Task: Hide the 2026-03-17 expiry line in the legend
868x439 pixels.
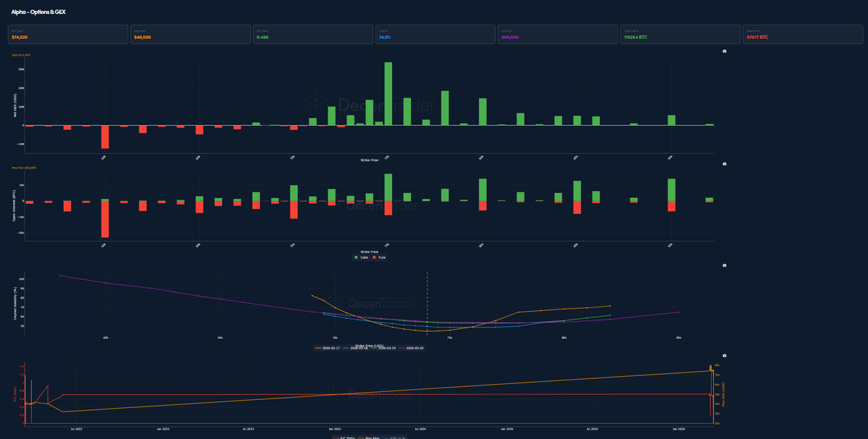Action: click(x=327, y=348)
